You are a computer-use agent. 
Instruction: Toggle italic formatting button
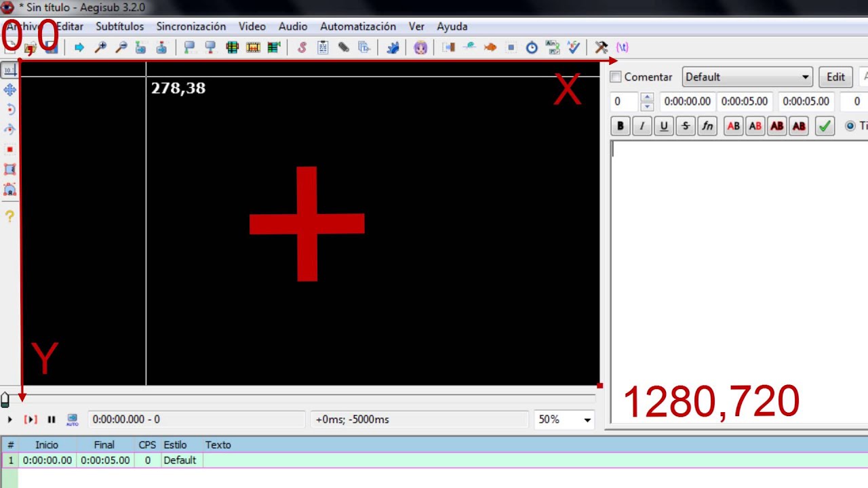click(x=642, y=126)
